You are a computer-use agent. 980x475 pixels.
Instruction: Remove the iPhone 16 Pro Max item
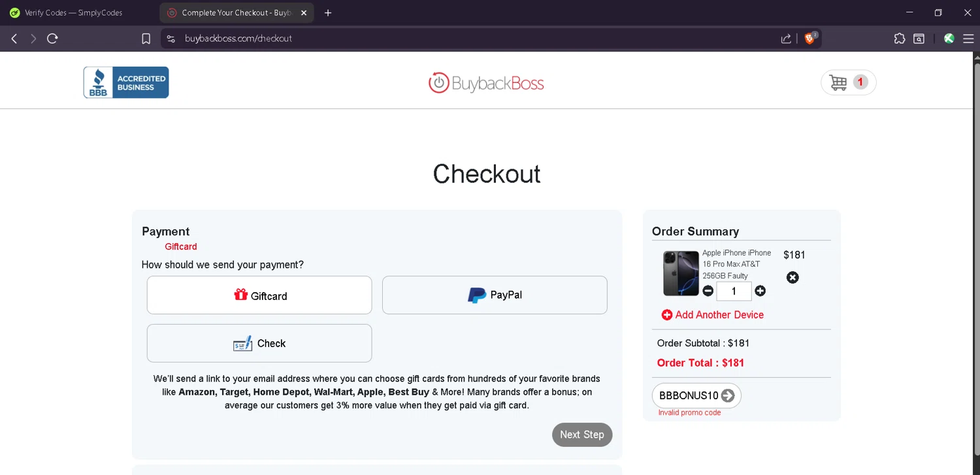pyautogui.click(x=792, y=278)
